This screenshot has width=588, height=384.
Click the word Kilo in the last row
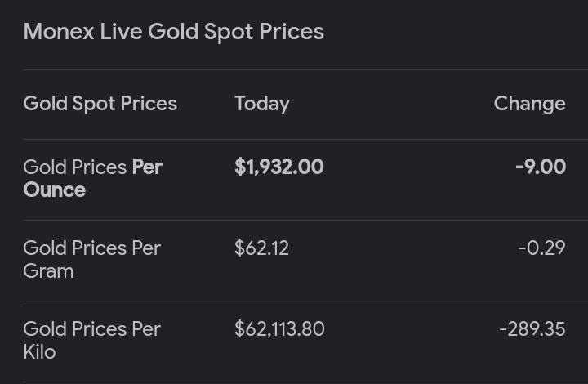(39, 351)
